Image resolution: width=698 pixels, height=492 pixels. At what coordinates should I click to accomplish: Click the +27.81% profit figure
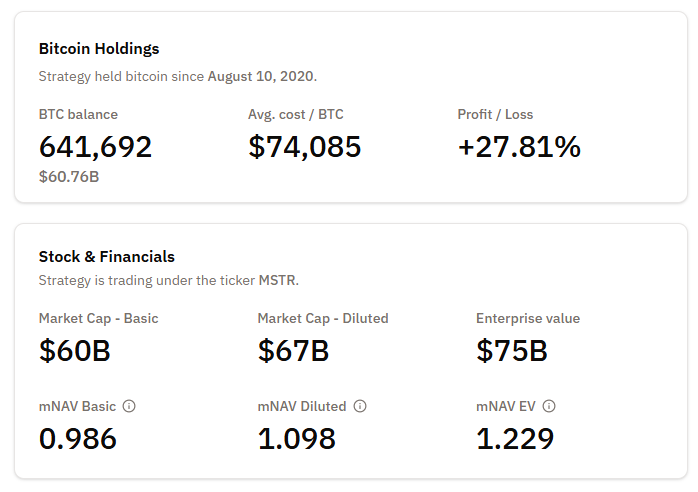point(519,147)
